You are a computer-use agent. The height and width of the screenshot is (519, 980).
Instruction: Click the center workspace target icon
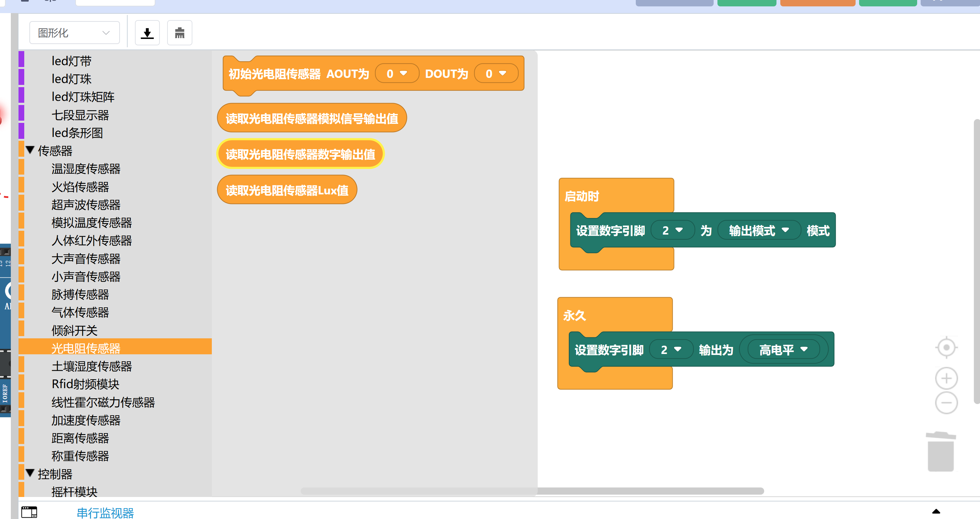(946, 347)
